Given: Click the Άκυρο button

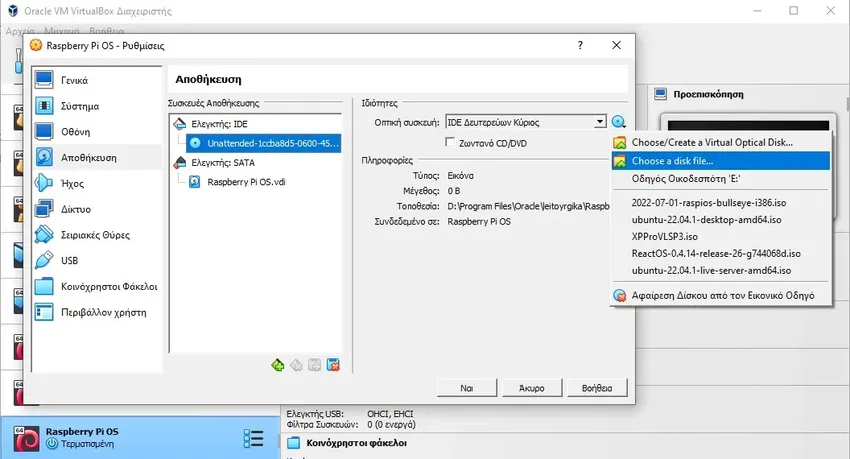Looking at the screenshot, I should click(x=532, y=388).
